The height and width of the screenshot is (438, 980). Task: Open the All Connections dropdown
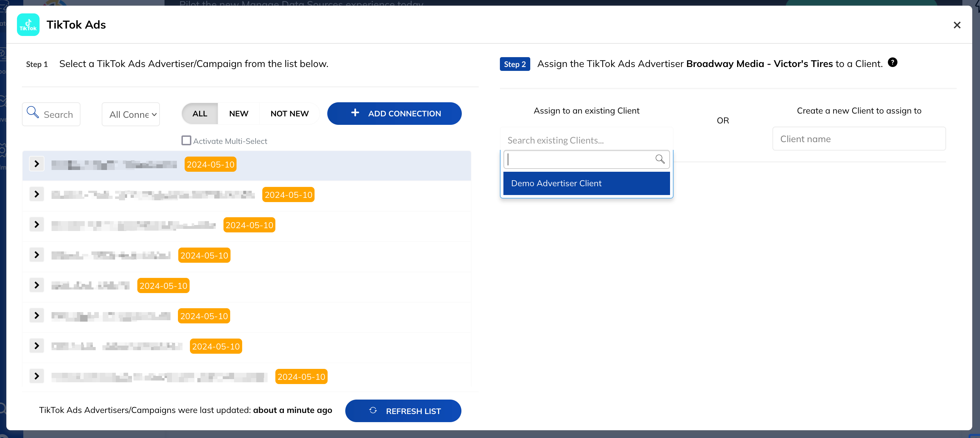tap(131, 114)
